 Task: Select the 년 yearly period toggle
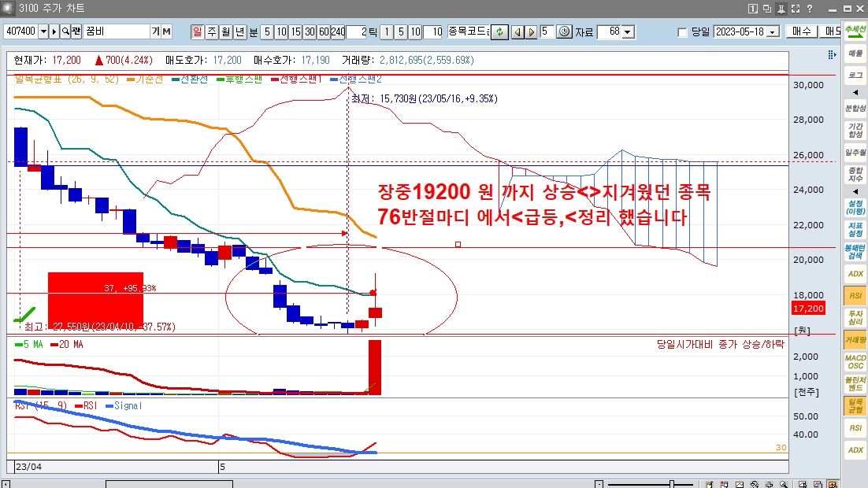[x=239, y=31]
